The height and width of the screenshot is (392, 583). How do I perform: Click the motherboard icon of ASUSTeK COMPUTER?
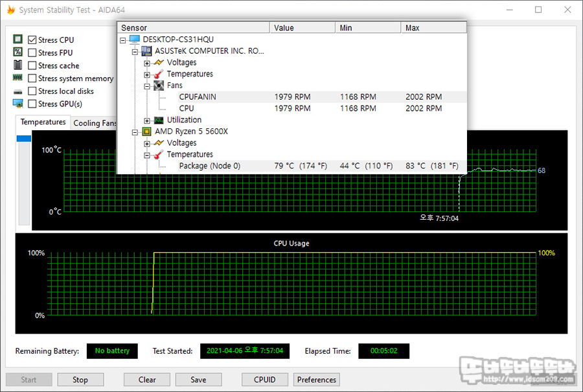click(x=146, y=51)
